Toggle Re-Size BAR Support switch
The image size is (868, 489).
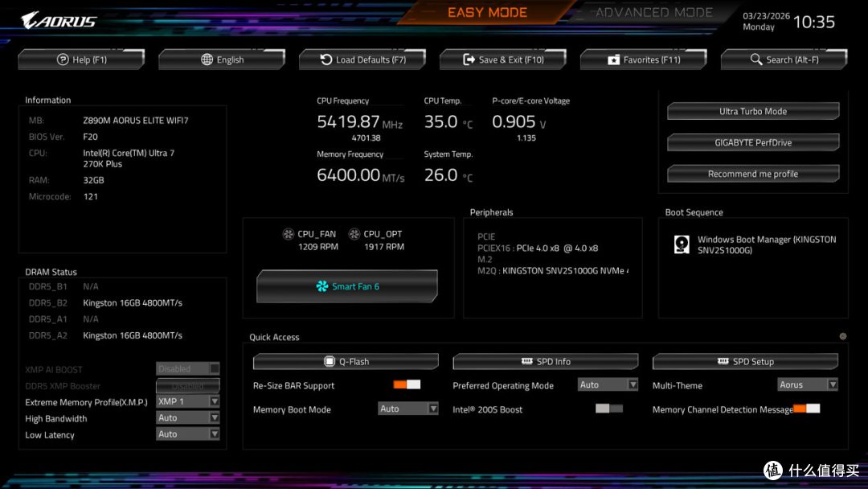coord(407,384)
